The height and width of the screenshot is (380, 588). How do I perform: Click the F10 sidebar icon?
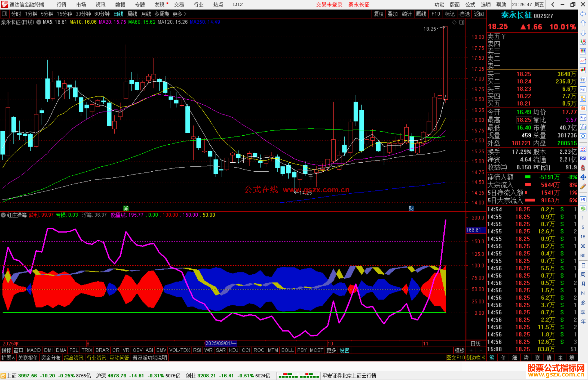pyautogui.click(x=583, y=89)
